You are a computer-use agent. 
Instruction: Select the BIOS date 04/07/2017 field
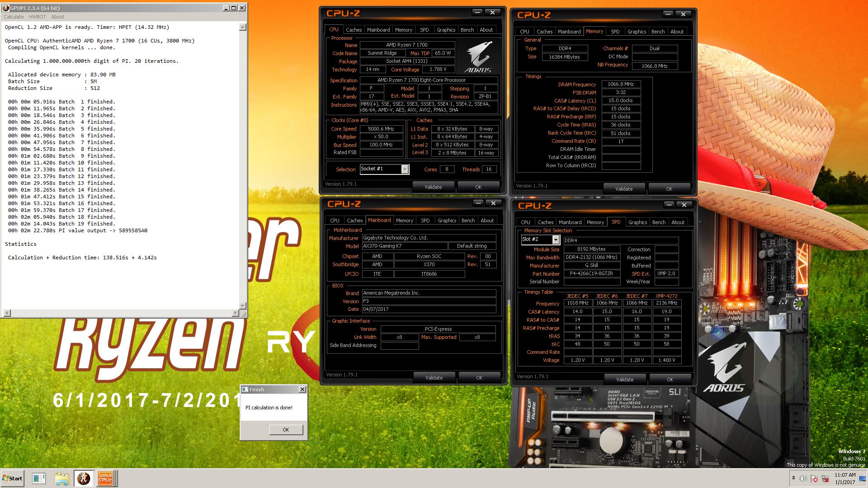point(429,310)
